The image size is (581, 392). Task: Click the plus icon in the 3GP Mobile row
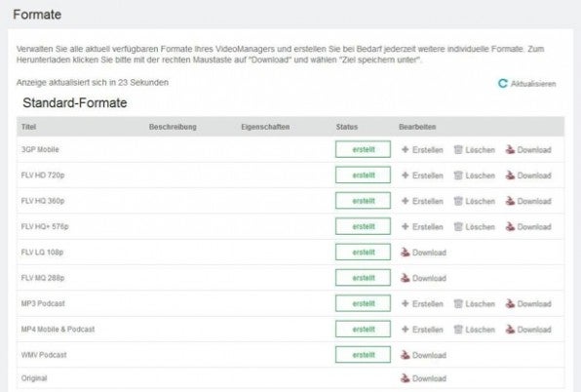point(406,150)
